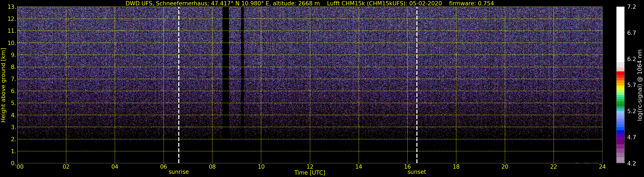
Task: Click the time tick label 24
Action: (602, 167)
